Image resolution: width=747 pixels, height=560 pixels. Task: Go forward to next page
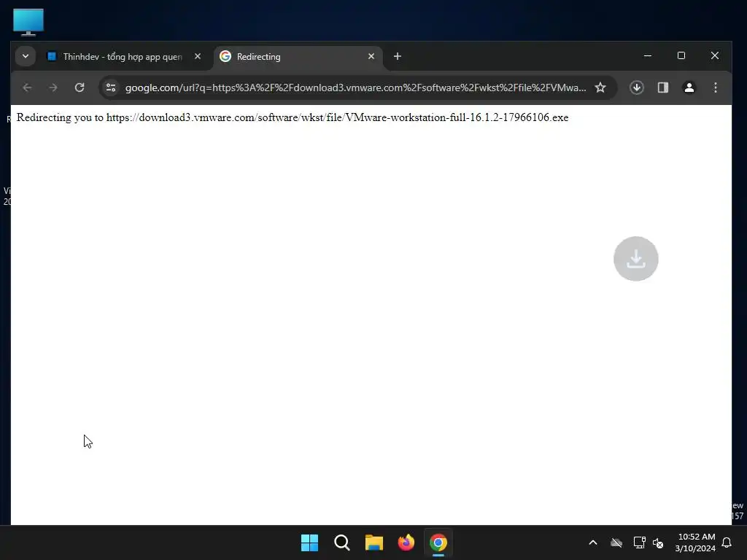point(53,87)
